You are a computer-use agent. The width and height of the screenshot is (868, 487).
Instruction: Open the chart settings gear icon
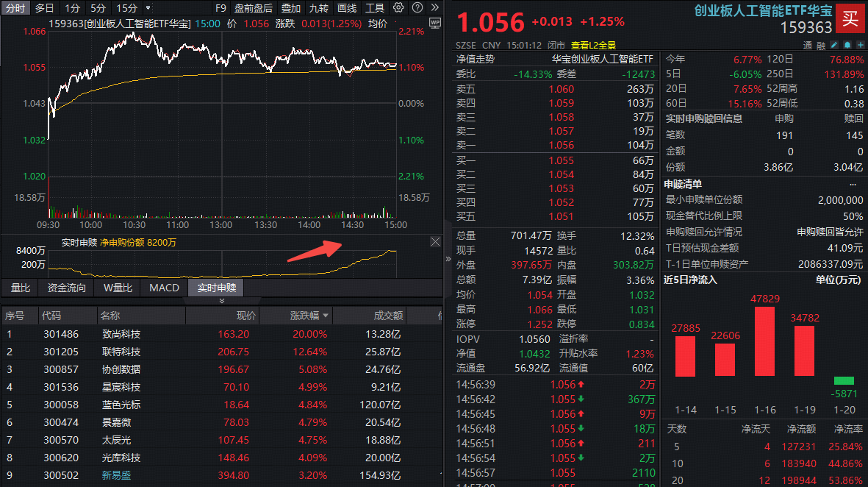[398, 8]
